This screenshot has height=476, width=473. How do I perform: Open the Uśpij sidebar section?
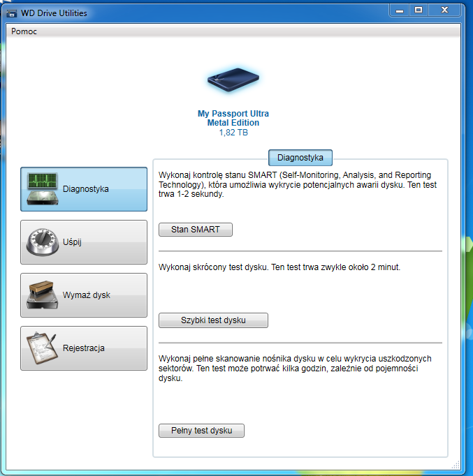(x=84, y=242)
